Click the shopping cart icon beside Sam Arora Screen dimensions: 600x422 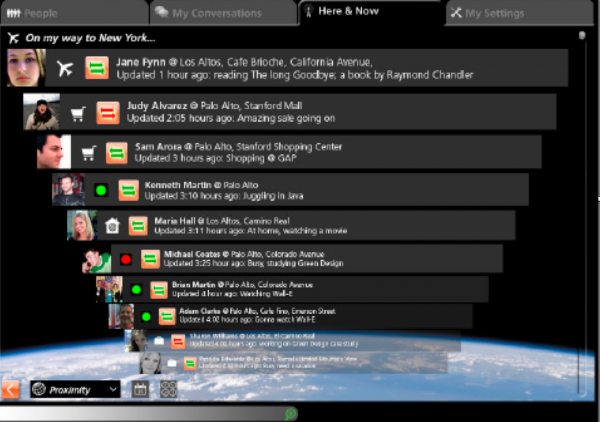[x=89, y=153]
